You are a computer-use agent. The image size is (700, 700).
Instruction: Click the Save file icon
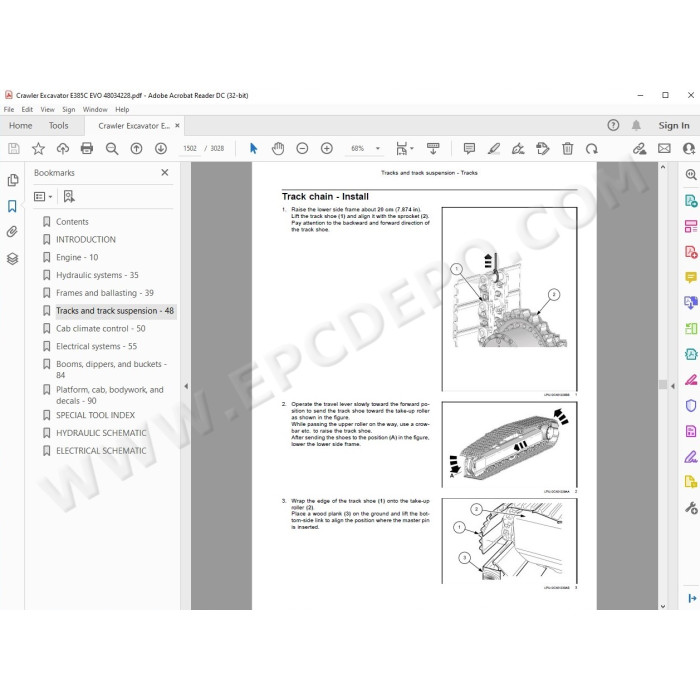14,148
